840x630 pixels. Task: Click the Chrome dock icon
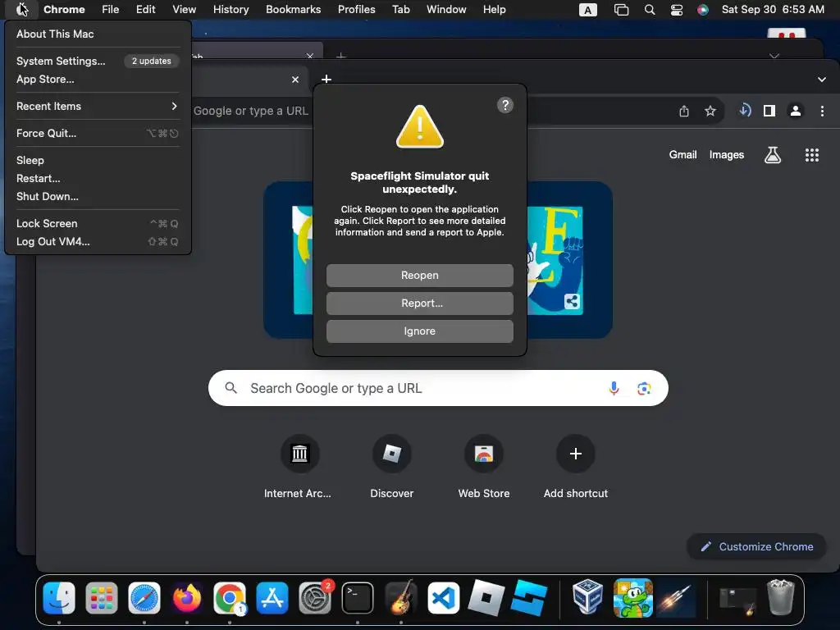tap(230, 598)
